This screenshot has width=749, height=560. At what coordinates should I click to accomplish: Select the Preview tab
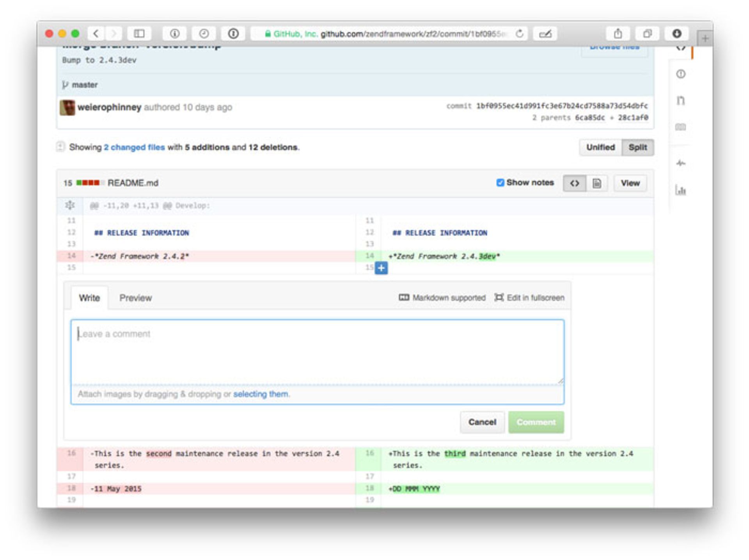tap(135, 298)
